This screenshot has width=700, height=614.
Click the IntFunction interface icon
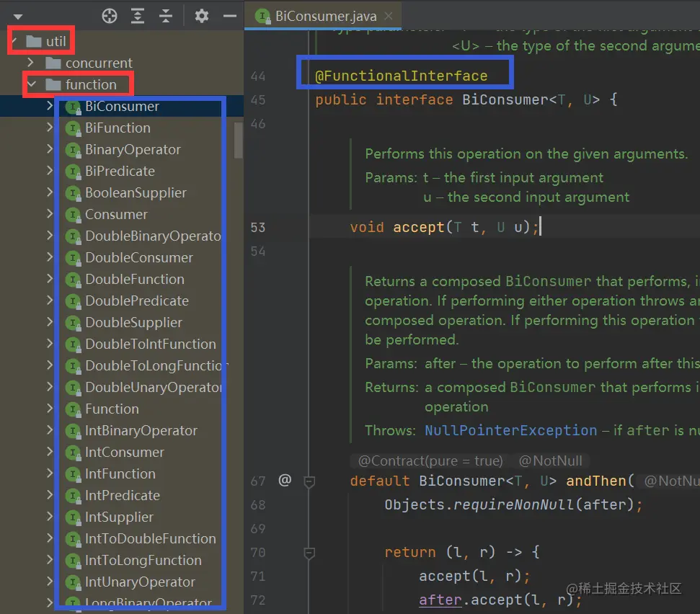click(73, 474)
